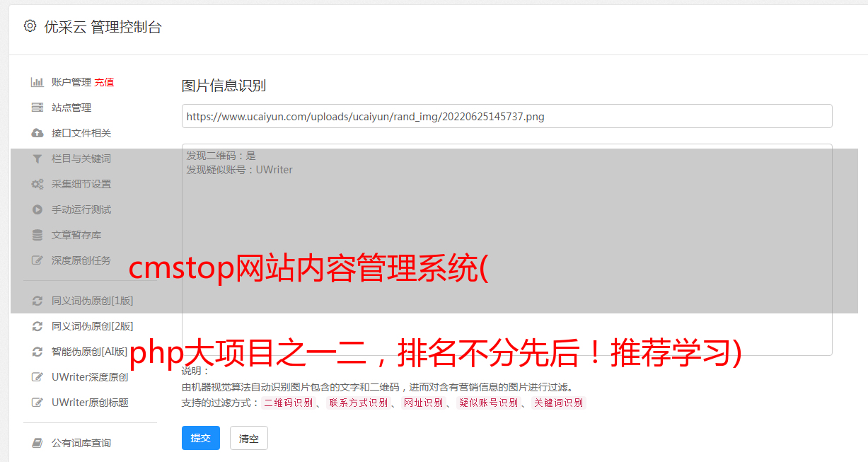Click the 关键词识别 tag
The width and height of the screenshot is (868, 462).
559,403
